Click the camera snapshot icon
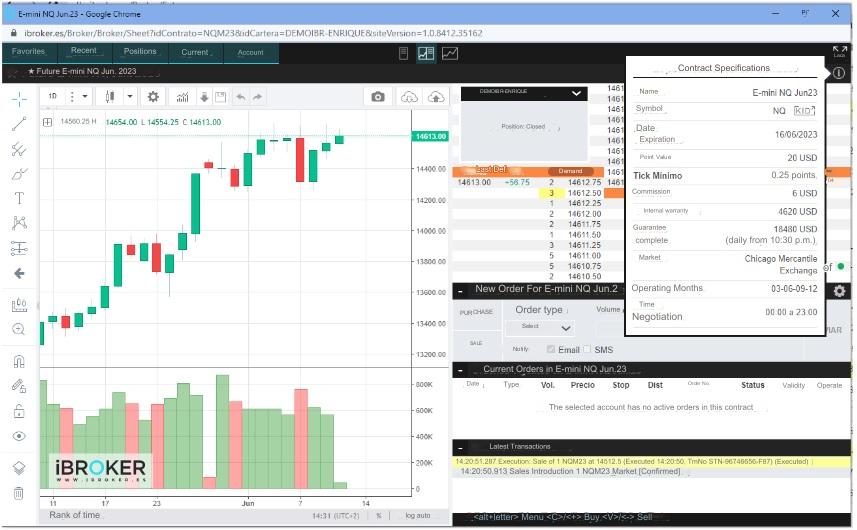The image size is (857, 530). pos(378,97)
